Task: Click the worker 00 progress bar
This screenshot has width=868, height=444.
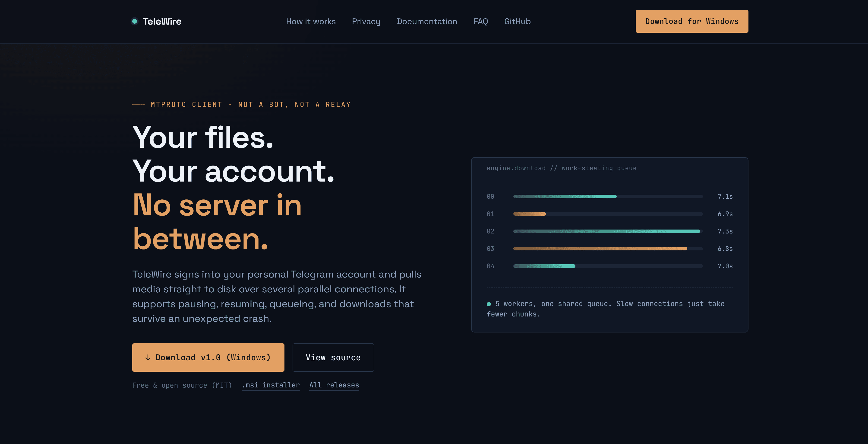Action: [x=608, y=197]
